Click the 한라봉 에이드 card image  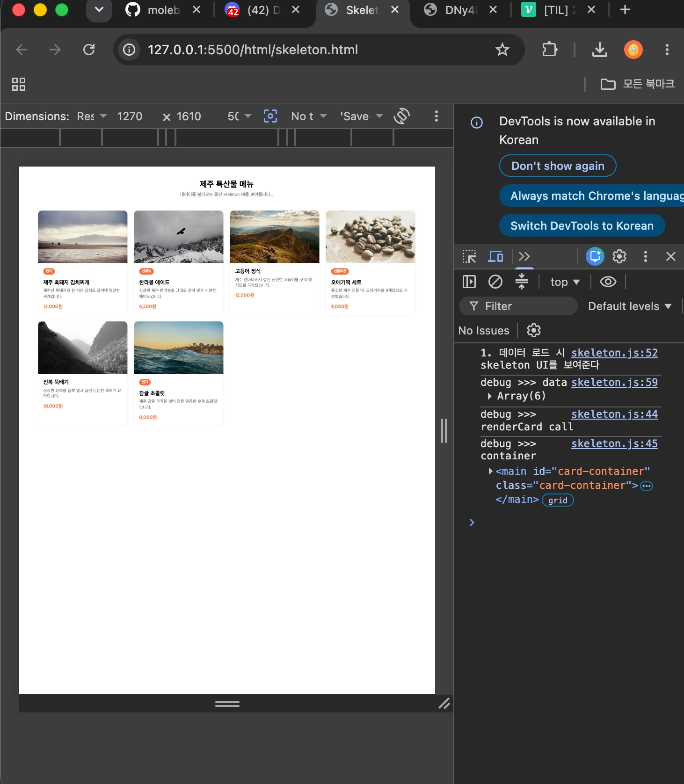(179, 237)
